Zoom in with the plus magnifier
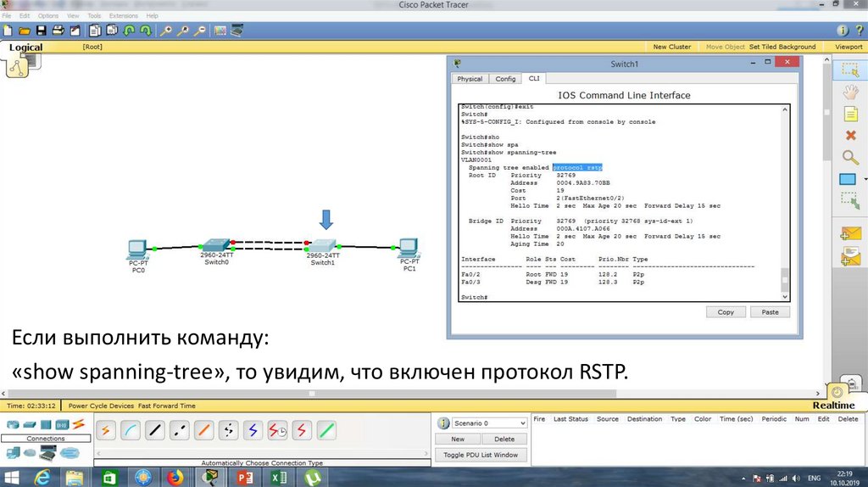Viewport: 868px width, 487px height. pyautogui.click(x=165, y=31)
